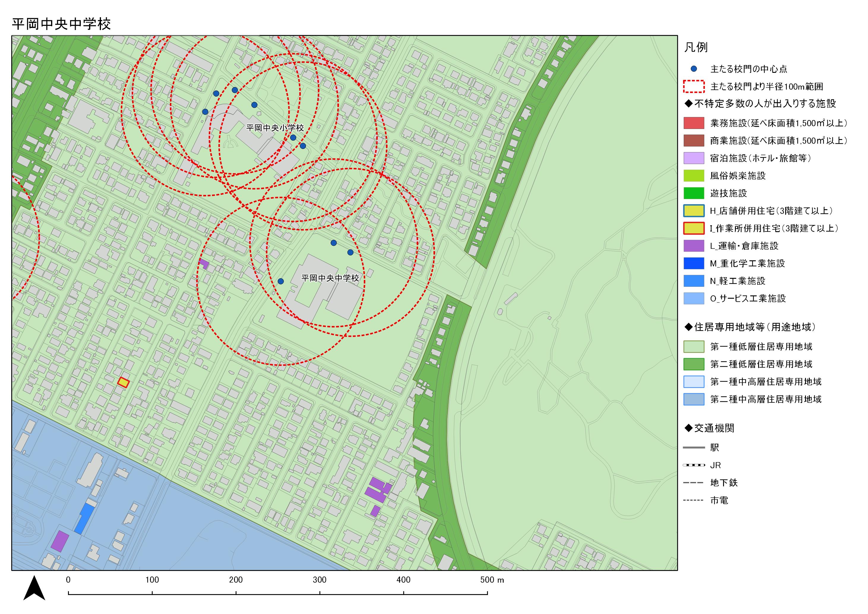Click the ◆住居専用地域等(用途地域) heading
The width and height of the screenshot is (868, 614).
point(750,327)
